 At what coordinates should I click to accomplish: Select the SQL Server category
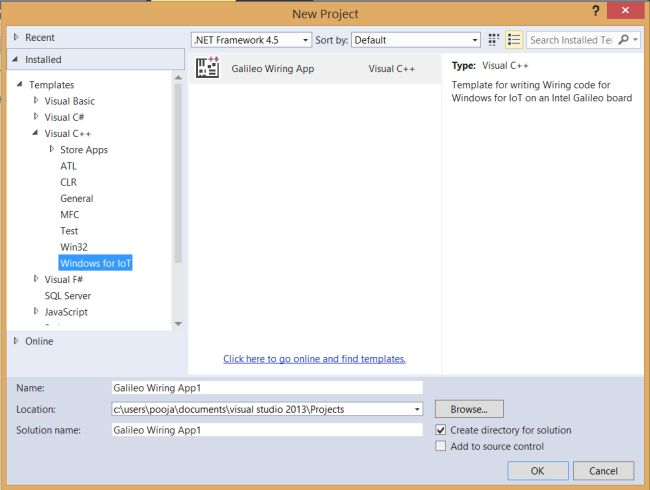point(68,296)
